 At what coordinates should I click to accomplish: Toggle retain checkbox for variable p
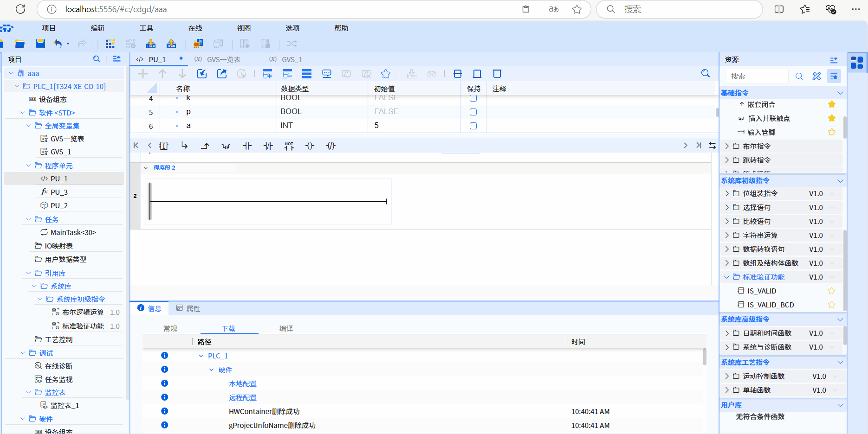tap(473, 112)
